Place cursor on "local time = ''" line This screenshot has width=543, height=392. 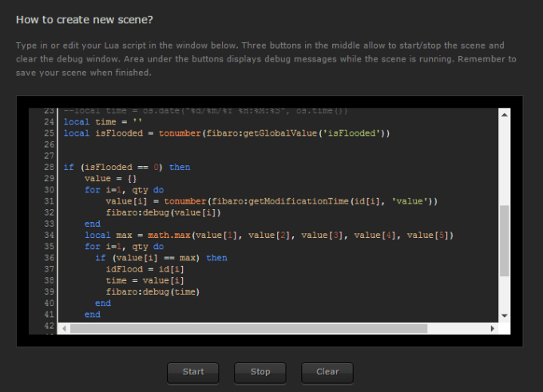coord(102,122)
